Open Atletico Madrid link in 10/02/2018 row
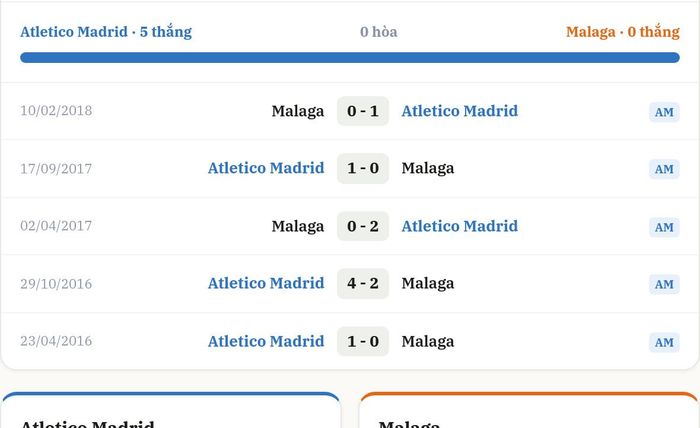700x428 pixels. 460,111
